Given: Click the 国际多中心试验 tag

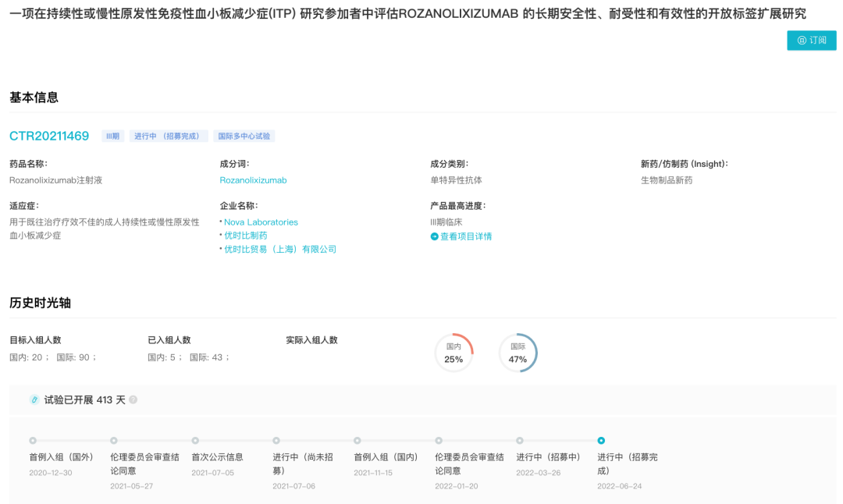Looking at the screenshot, I should tap(244, 136).
